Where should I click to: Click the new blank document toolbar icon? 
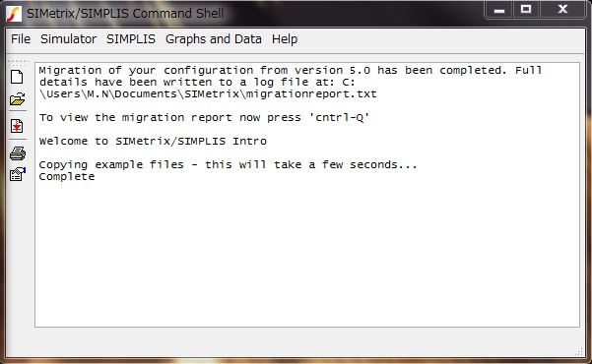(17, 77)
